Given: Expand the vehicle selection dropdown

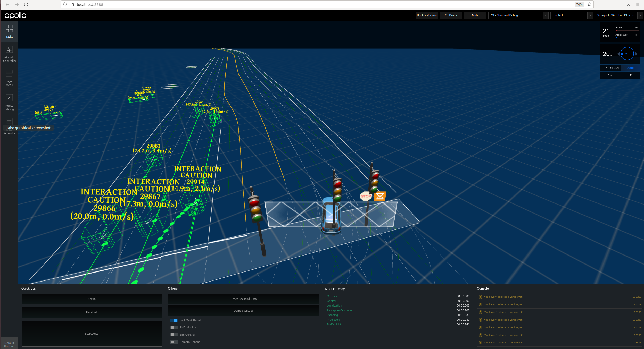Looking at the screenshot, I should tap(571, 15).
